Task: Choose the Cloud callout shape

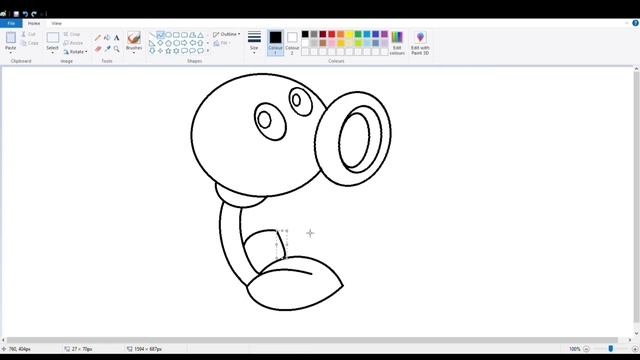Action: click(x=200, y=51)
